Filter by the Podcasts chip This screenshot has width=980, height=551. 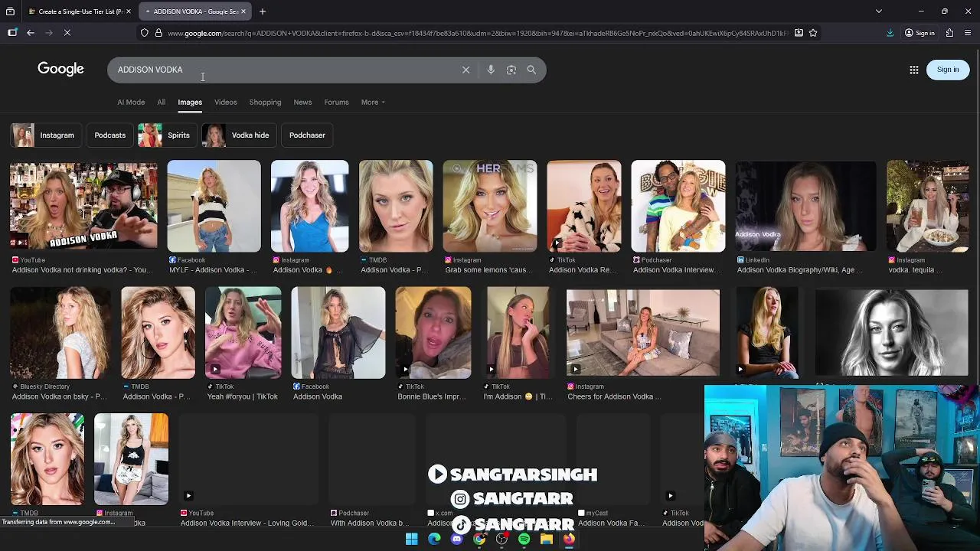109,135
